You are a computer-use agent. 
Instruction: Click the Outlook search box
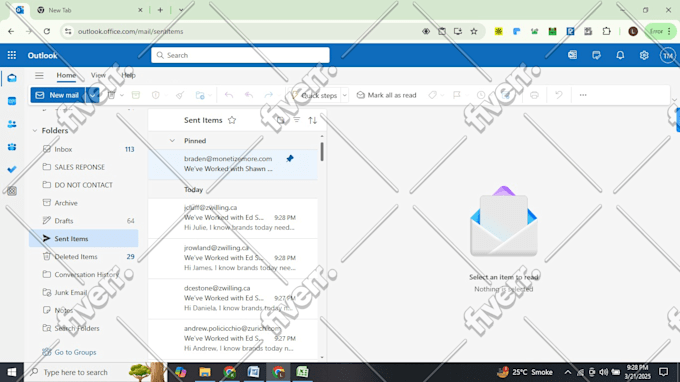point(240,55)
